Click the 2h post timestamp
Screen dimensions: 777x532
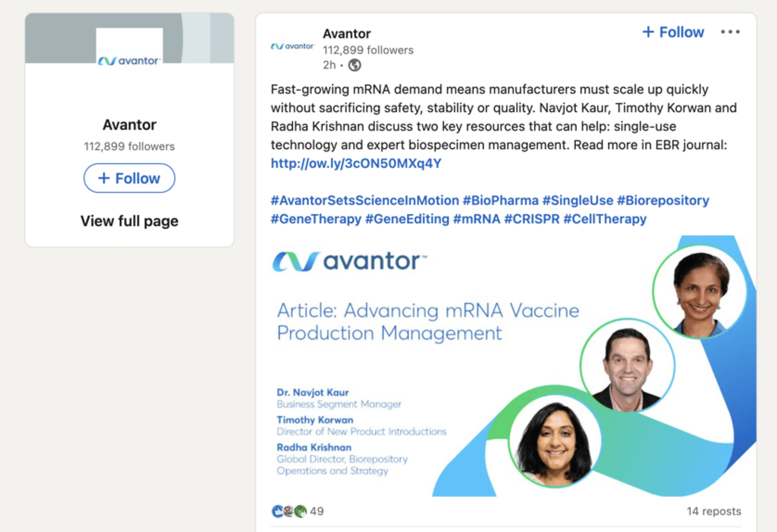click(x=329, y=65)
